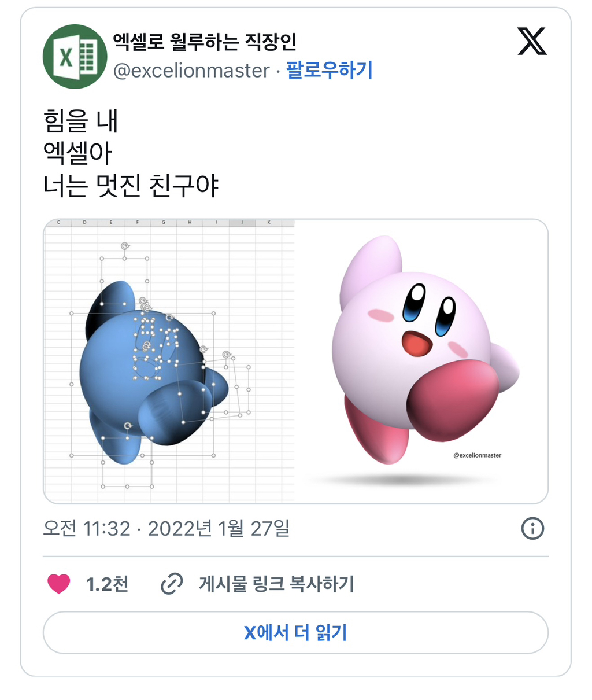Click the tweet text line 너는 멋진 친구야
This screenshot has height=700, width=592.
click(131, 186)
